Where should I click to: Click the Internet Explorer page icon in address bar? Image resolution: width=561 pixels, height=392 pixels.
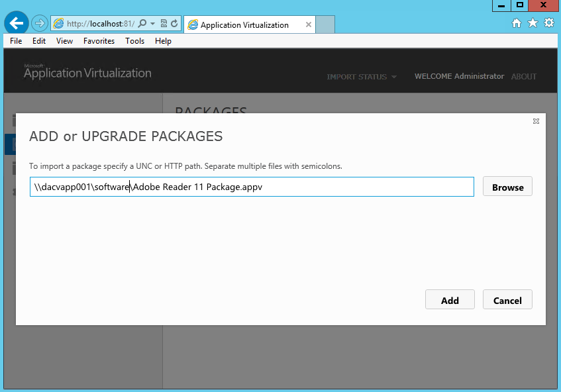pyautogui.click(x=58, y=24)
